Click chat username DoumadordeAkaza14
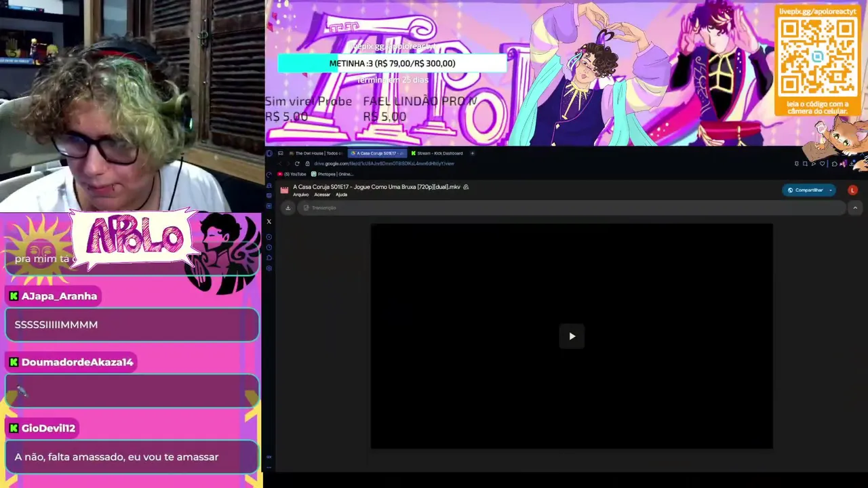Screen dimensions: 868x488 coord(77,362)
